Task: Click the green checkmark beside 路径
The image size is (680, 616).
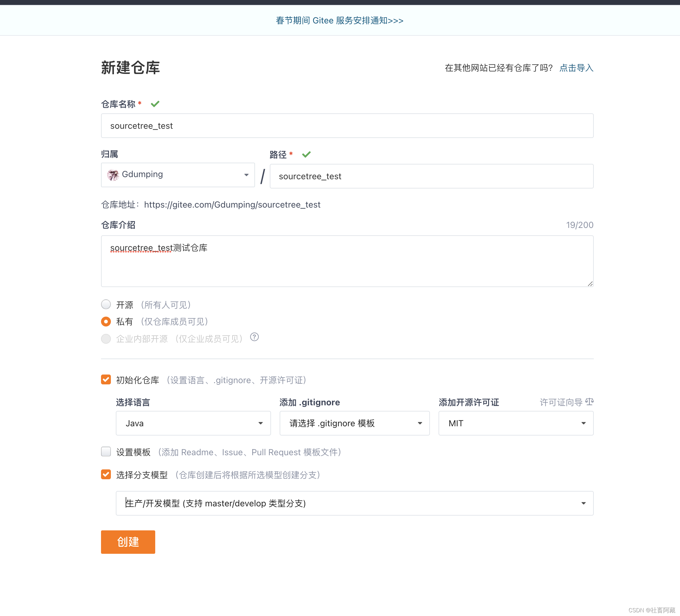Action: (306, 155)
